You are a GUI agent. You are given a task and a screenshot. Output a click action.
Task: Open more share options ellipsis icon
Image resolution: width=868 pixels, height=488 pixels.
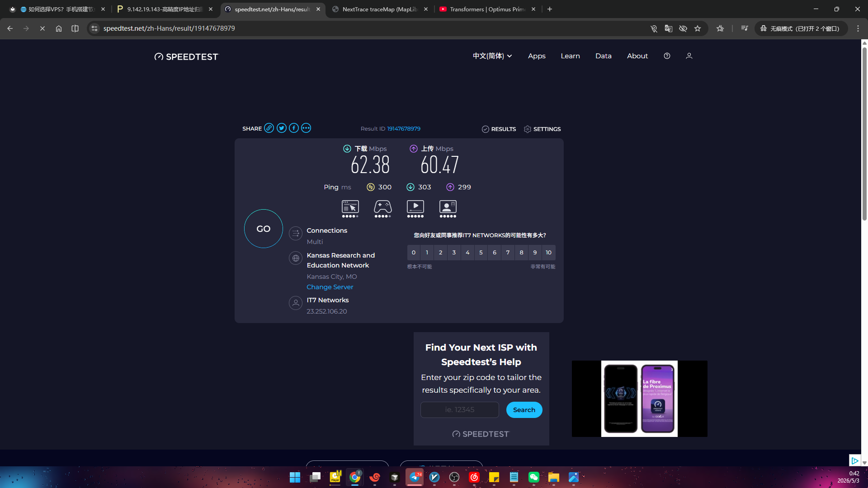pyautogui.click(x=306, y=128)
